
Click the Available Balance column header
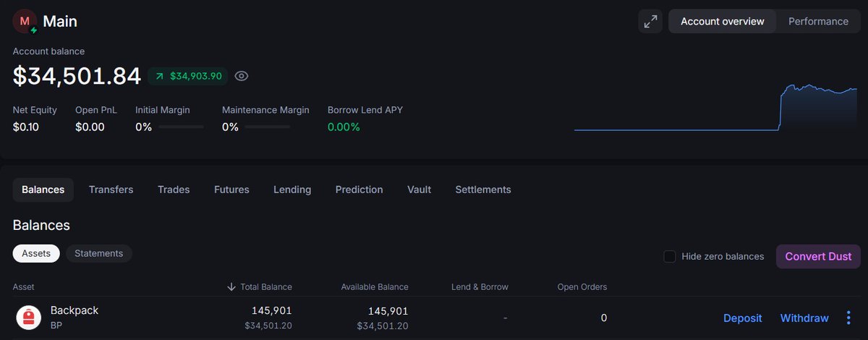click(x=375, y=287)
